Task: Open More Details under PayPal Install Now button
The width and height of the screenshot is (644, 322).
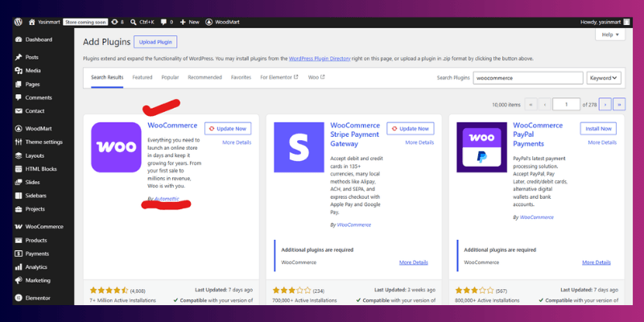Action: point(602,142)
